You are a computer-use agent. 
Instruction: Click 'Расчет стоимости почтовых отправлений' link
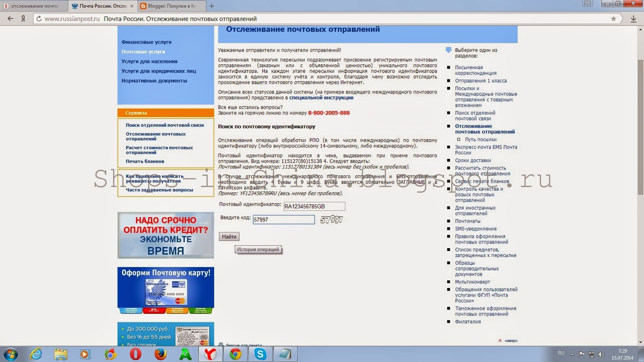pyautogui.click(x=159, y=150)
